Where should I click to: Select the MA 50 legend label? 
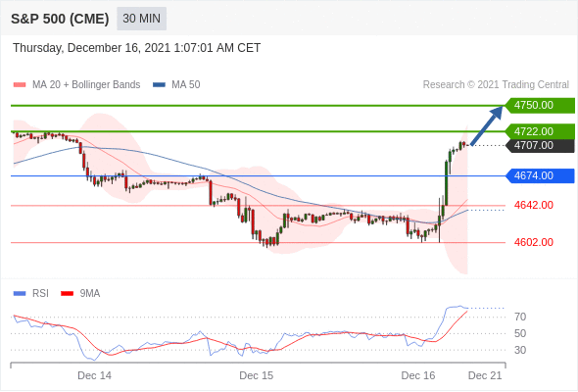pyautogui.click(x=186, y=85)
